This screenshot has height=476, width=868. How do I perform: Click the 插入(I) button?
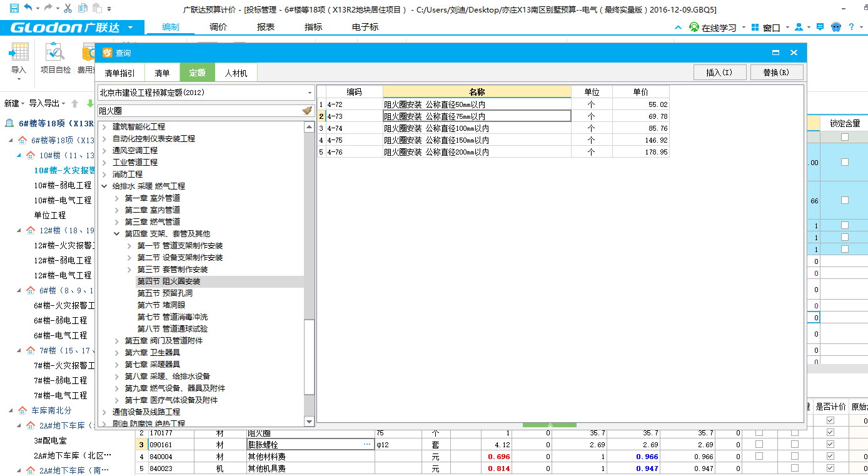pyautogui.click(x=719, y=72)
